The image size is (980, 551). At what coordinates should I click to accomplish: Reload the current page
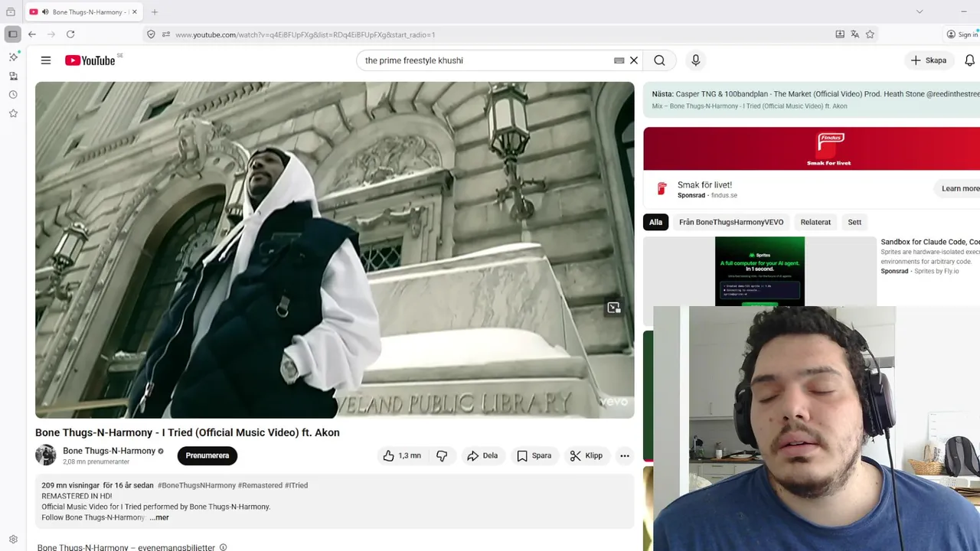[x=70, y=34]
